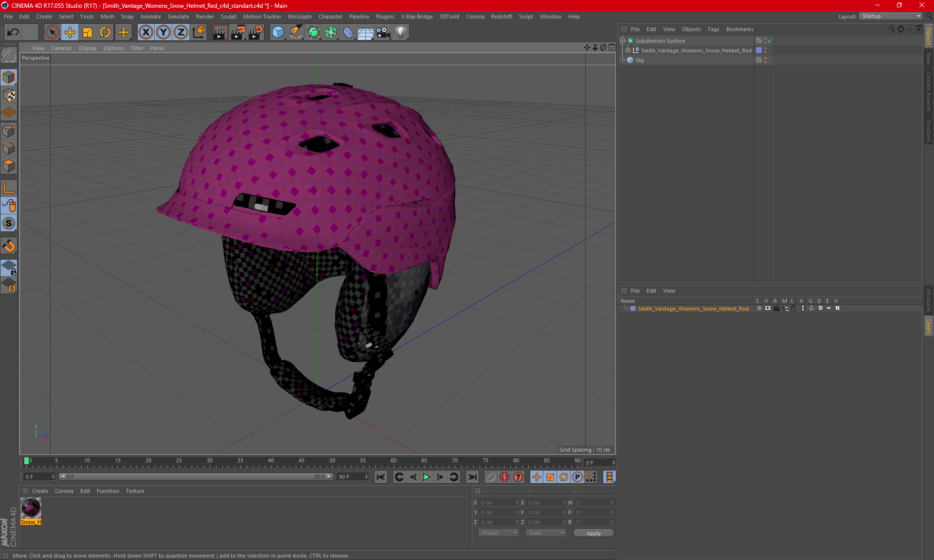Image resolution: width=934 pixels, height=560 pixels.
Task: Open the spline Pen tool
Action: click(x=295, y=33)
